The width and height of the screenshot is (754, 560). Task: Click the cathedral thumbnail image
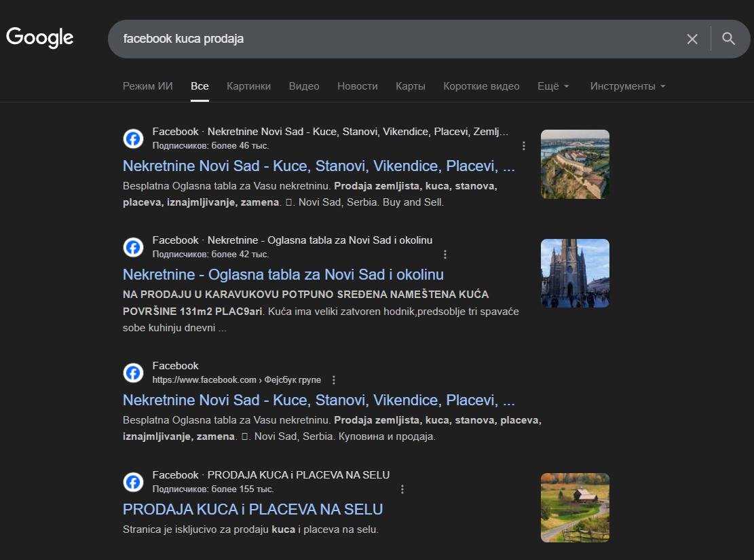pos(574,273)
